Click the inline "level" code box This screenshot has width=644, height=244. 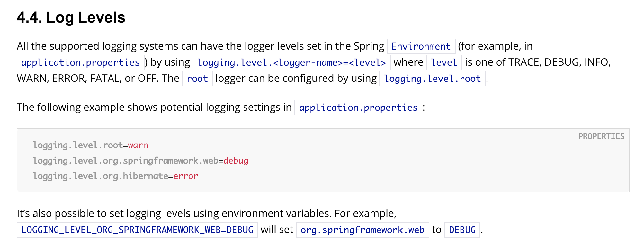pyautogui.click(x=444, y=62)
